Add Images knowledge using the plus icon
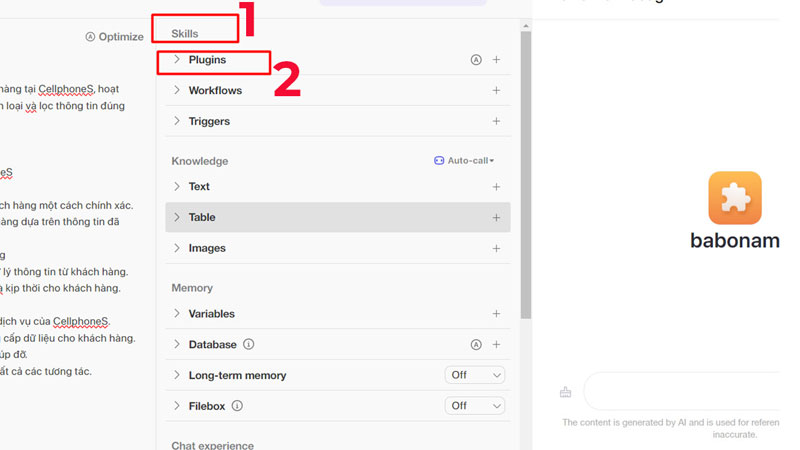Image resolution: width=800 pixels, height=450 pixels. point(496,248)
